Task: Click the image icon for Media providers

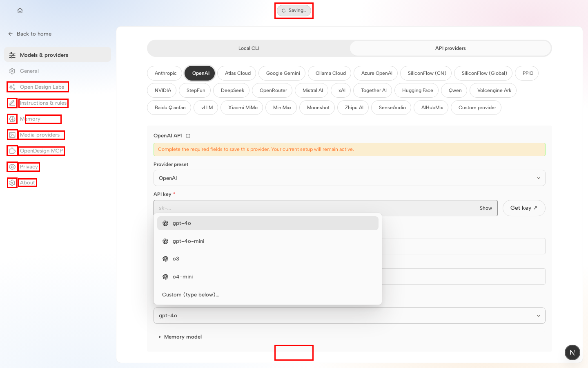Action: click(12, 135)
